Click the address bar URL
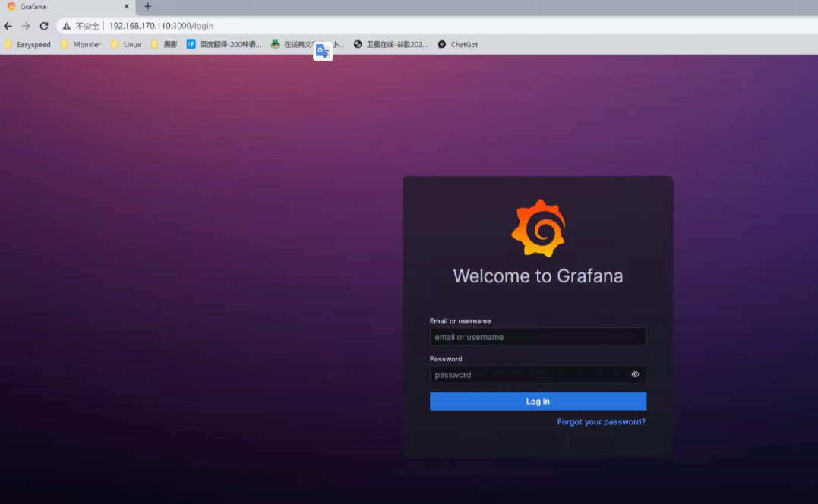Screen dimensions: 818x504 coord(161,26)
